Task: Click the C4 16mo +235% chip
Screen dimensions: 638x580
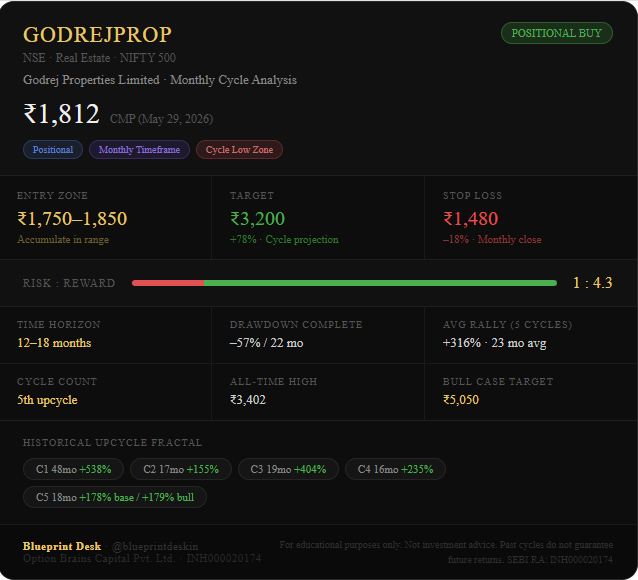Action: coord(395,469)
